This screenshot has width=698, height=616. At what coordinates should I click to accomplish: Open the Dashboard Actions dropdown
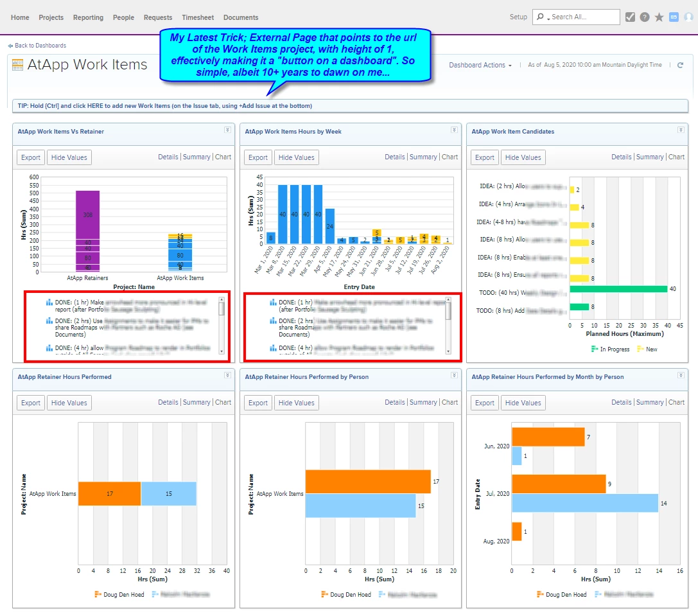[x=480, y=65]
